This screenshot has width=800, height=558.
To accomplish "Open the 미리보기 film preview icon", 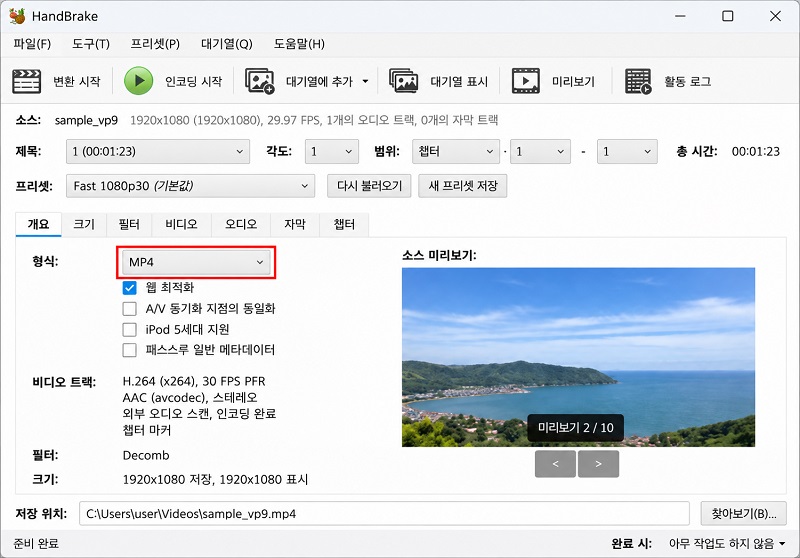I will pos(526,81).
